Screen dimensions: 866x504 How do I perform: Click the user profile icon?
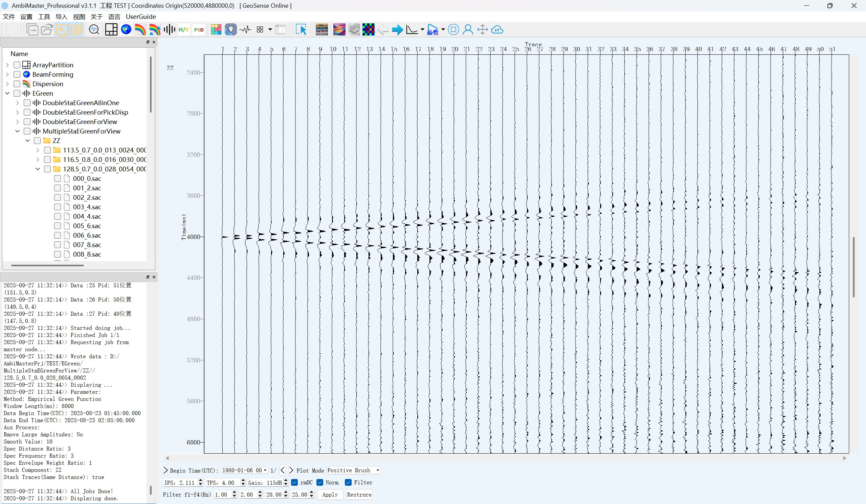[x=468, y=30]
